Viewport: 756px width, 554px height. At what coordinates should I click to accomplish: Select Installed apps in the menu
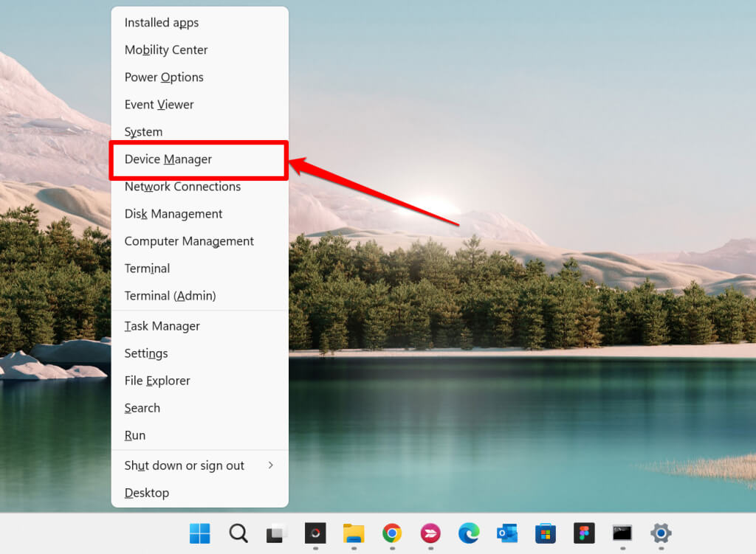click(199, 23)
